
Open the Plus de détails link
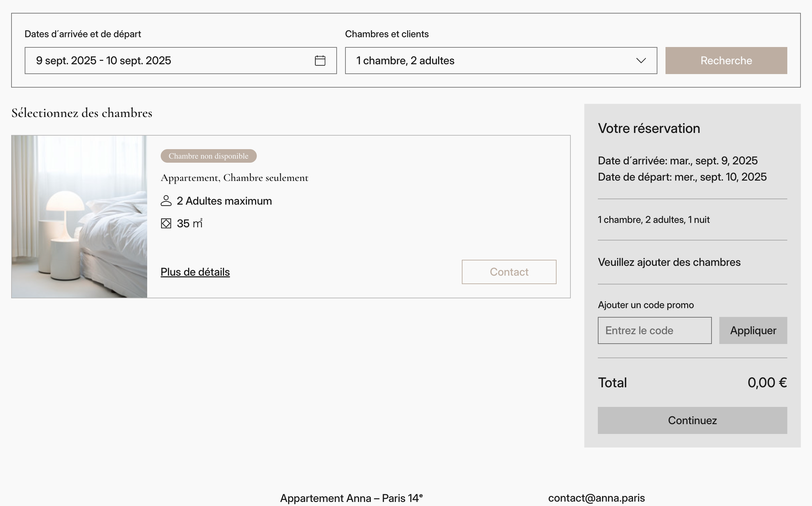click(195, 272)
